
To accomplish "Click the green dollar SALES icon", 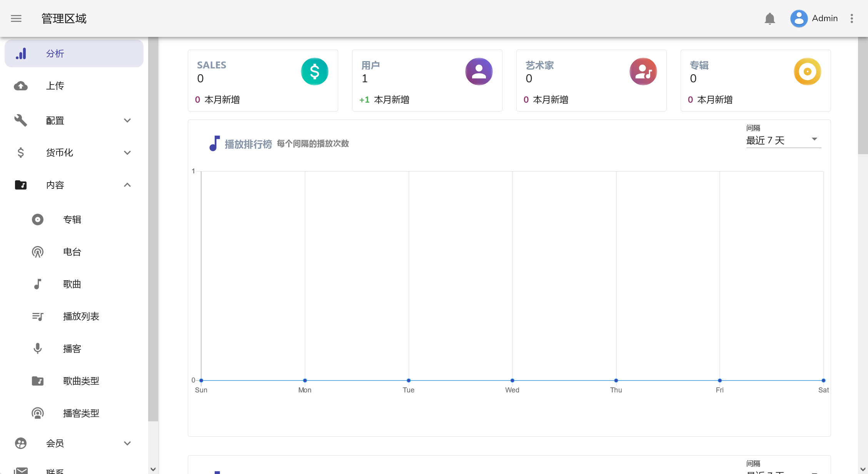I will (314, 72).
